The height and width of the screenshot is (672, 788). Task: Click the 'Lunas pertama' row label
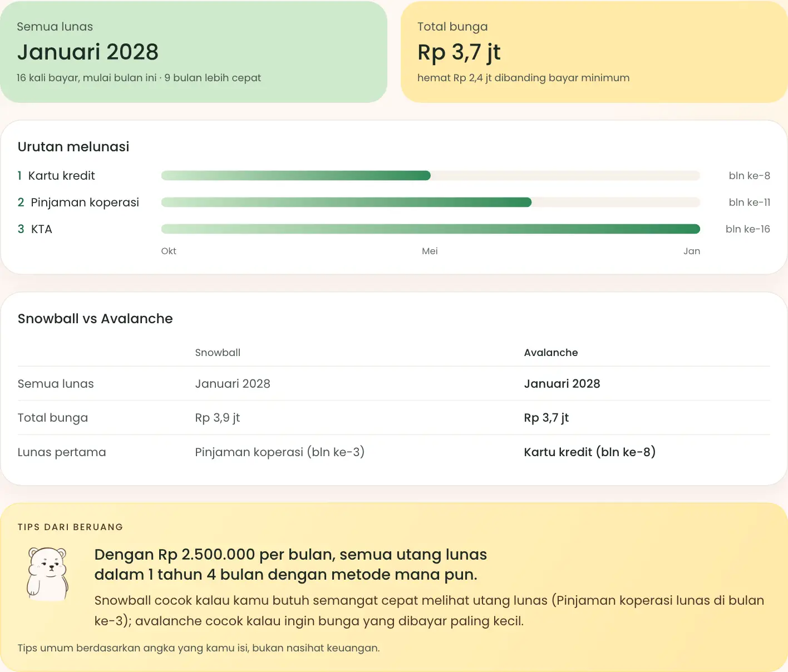tap(62, 452)
